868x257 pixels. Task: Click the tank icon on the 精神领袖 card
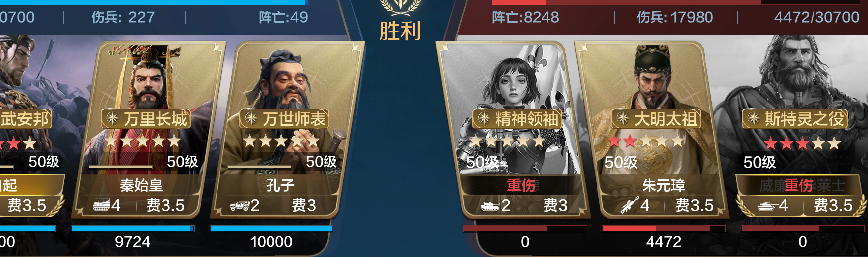tap(490, 205)
